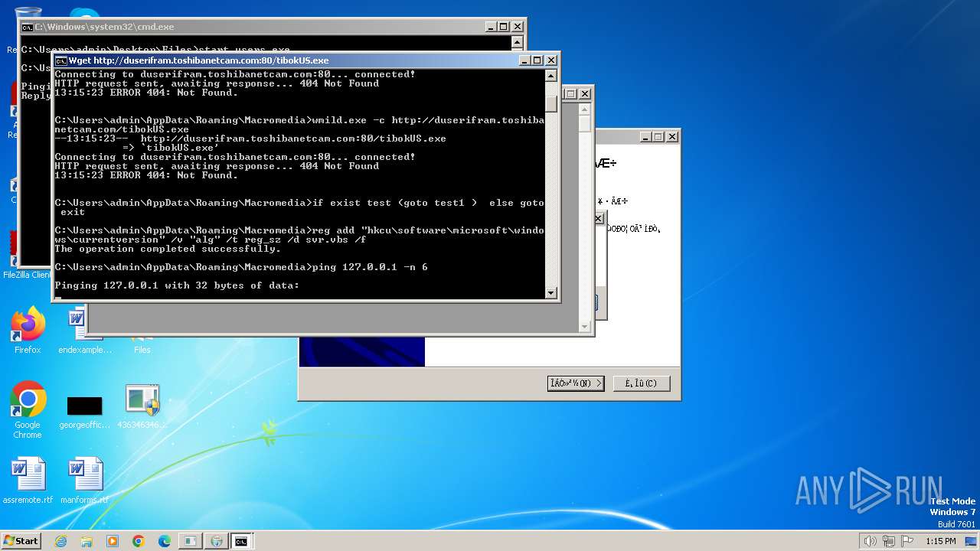Switch to the globe-icon taskbar button
The height and width of the screenshot is (551, 980).
[x=216, y=541]
